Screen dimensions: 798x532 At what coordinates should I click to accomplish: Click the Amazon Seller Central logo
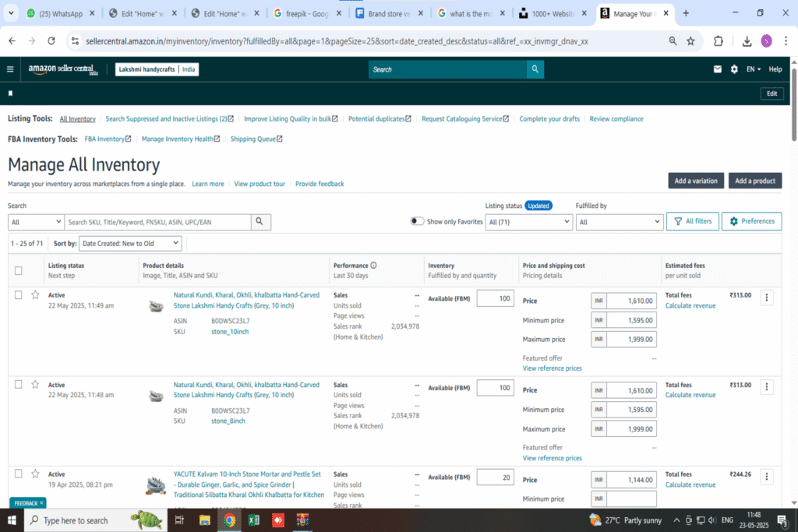pyautogui.click(x=62, y=69)
